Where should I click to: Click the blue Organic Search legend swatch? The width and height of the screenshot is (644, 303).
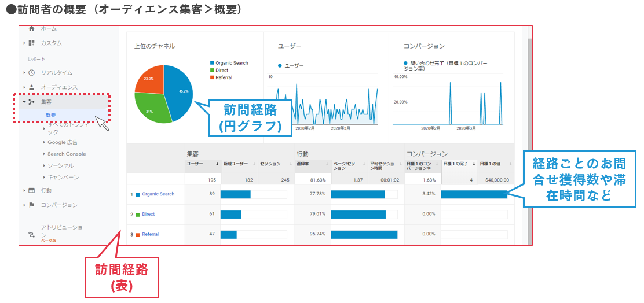pyautogui.click(x=212, y=63)
